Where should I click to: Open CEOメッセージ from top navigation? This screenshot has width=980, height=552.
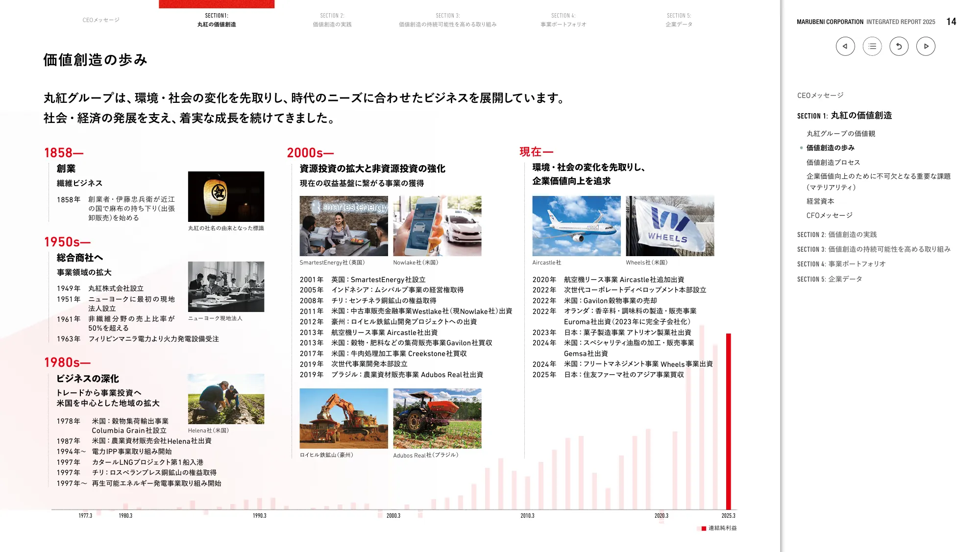click(x=101, y=20)
